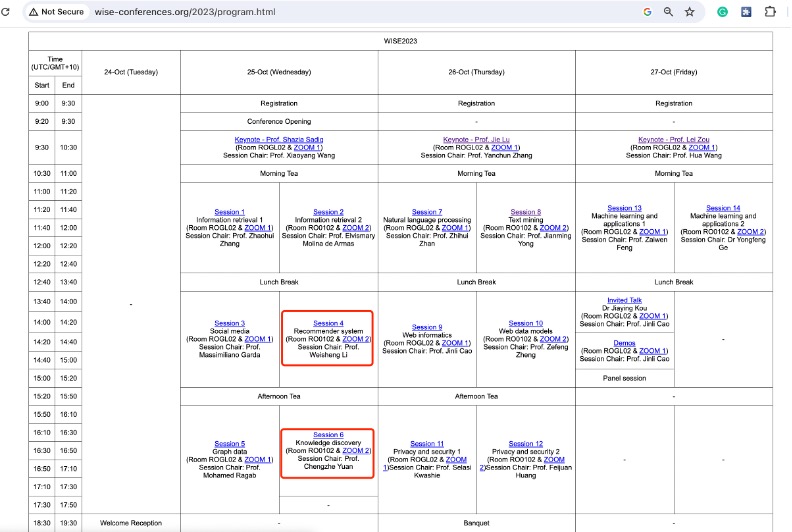Join ZOOM 2 for Session 4 Recommender system
The height and width of the screenshot is (532, 792).
pos(356,339)
